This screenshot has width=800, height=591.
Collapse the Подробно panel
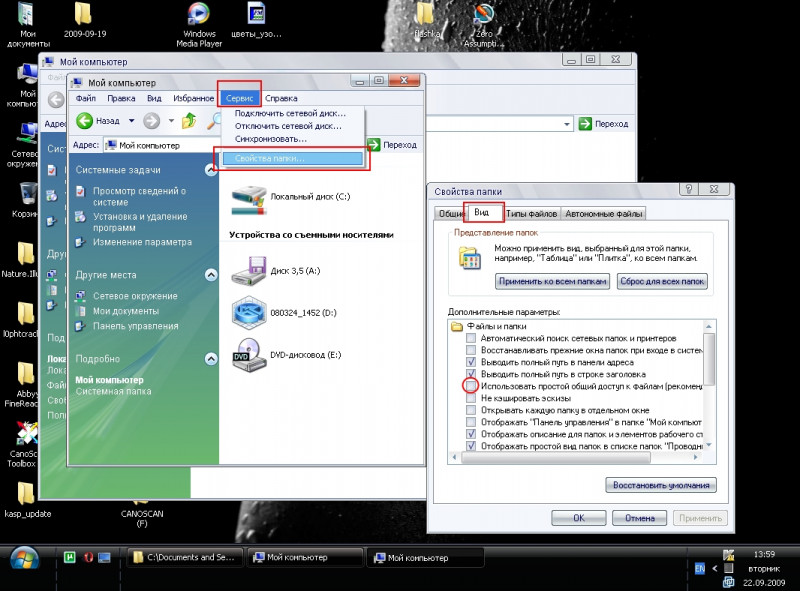click(211, 359)
